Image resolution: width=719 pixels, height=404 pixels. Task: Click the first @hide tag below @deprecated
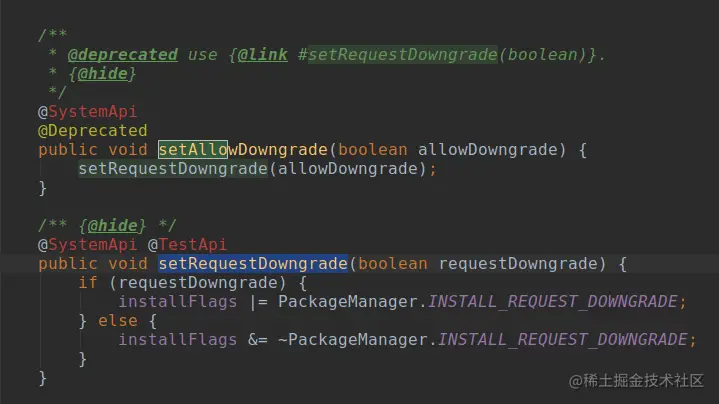coord(102,73)
